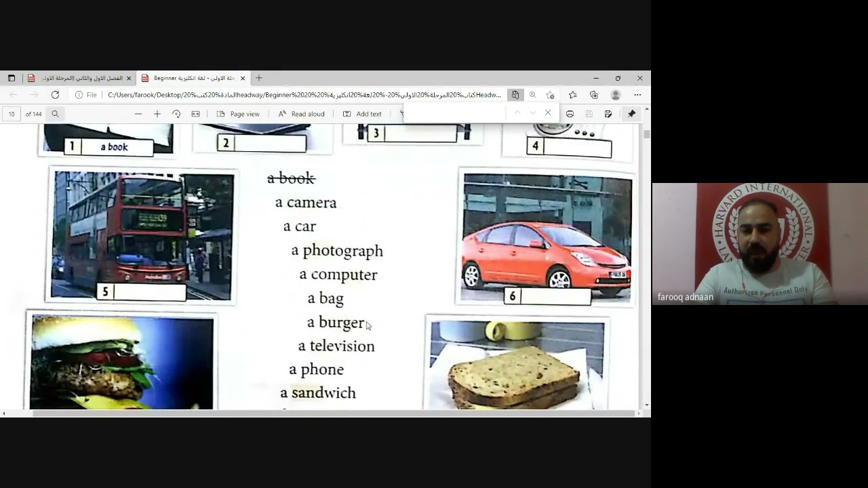
Task: Open the favorites list
Action: pyautogui.click(x=573, y=95)
